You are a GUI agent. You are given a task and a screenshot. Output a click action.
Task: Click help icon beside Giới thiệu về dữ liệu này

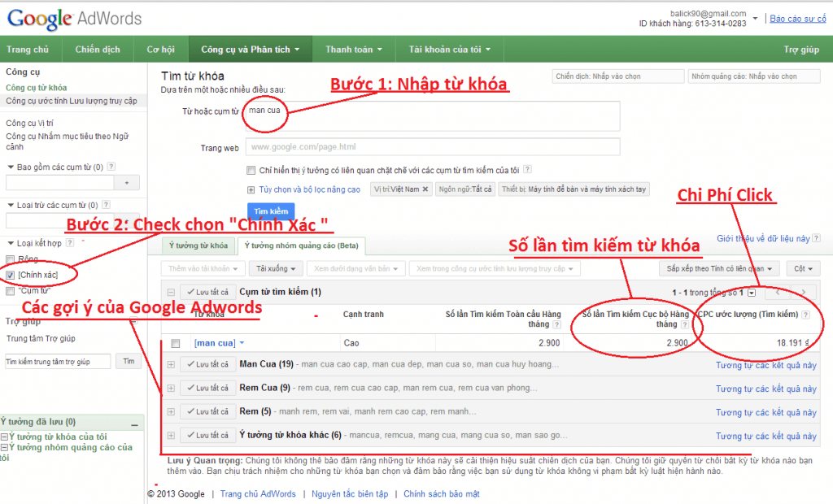coord(816,238)
